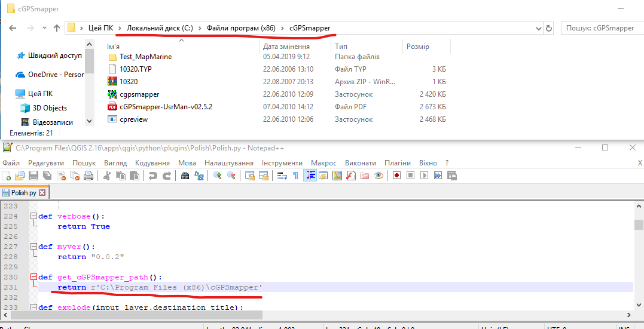644x329 pixels.
Task: Toggle the monitoring eye icon
Action: [379, 176]
